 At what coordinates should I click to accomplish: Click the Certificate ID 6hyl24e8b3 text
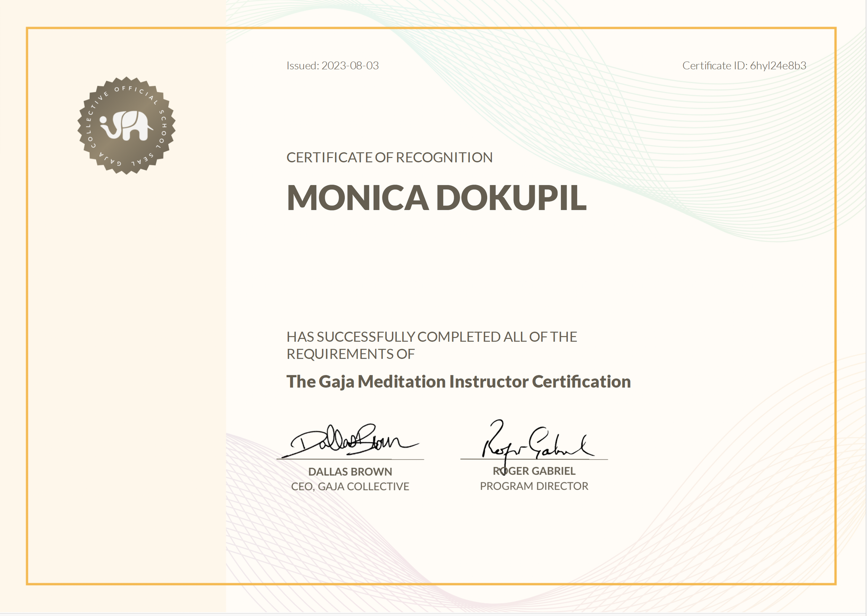point(744,65)
